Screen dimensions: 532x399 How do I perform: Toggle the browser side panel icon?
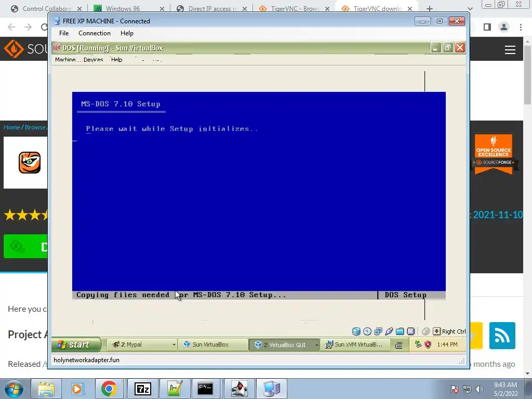pyautogui.click(x=487, y=27)
